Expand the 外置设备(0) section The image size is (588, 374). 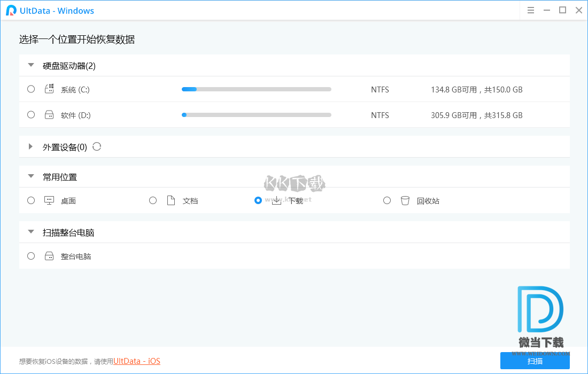[30, 146]
